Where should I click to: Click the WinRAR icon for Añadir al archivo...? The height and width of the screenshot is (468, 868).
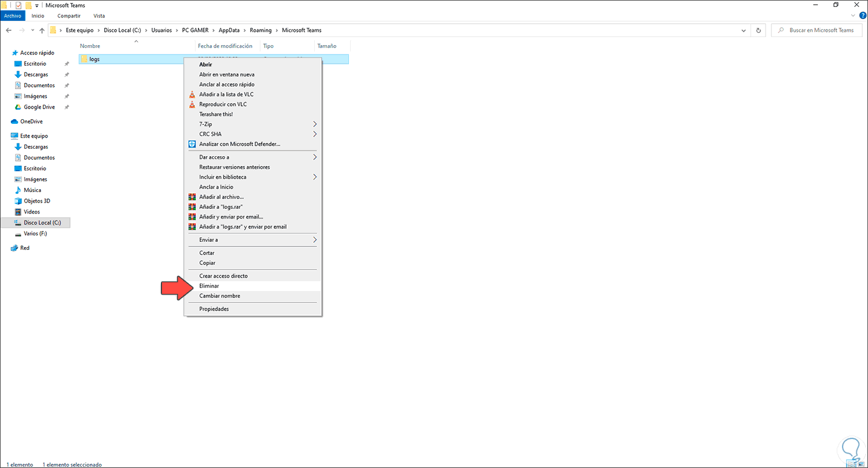pos(193,197)
